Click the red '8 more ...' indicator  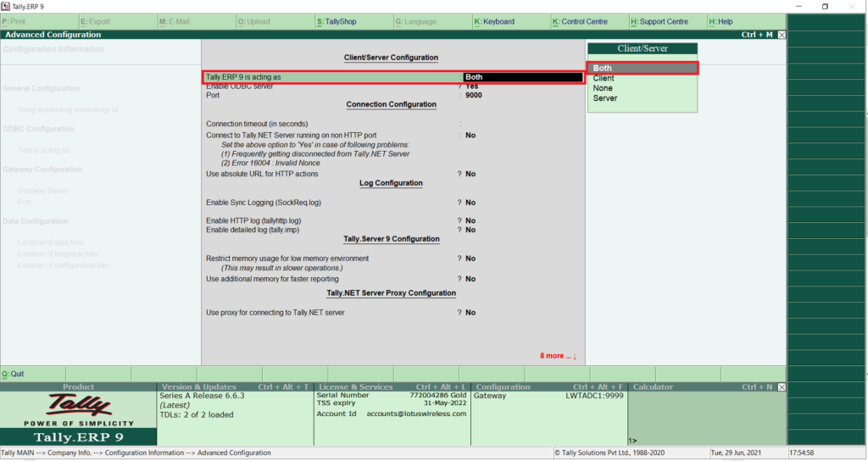pos(558,356)
